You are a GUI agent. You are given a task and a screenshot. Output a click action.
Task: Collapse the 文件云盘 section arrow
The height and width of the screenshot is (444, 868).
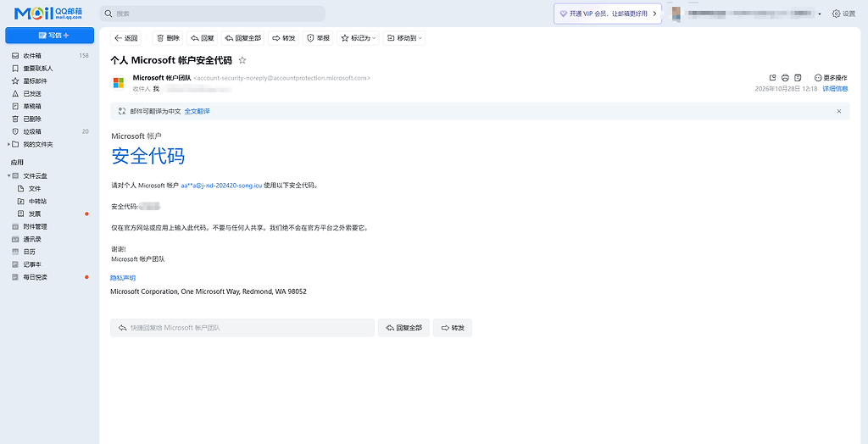pyautogui.click(x=8, y=176)
